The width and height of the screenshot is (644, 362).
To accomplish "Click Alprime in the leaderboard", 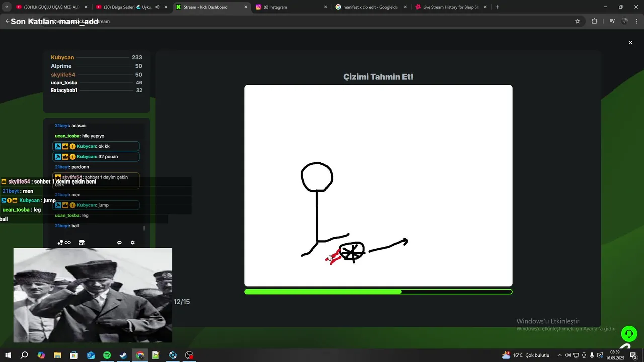I will (61, 66).
